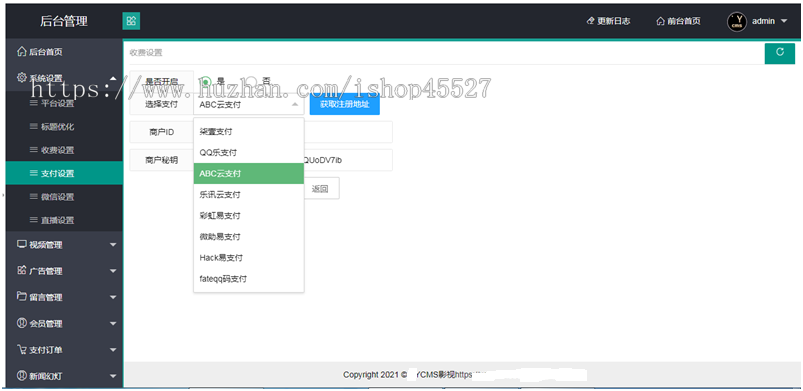Click the 返回 button
The image size is (803, 391).
pyautogui.click(x=320, y=189)
